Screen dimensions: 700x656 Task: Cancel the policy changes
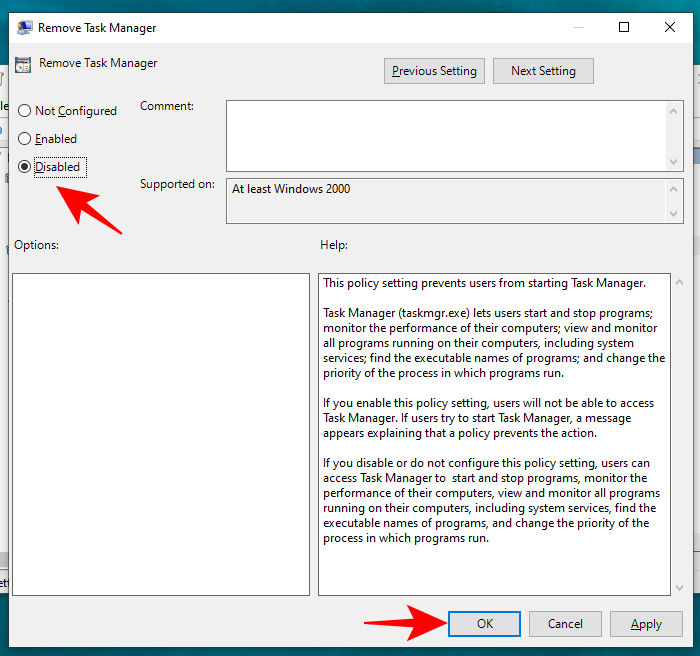[x=565, y=624]
